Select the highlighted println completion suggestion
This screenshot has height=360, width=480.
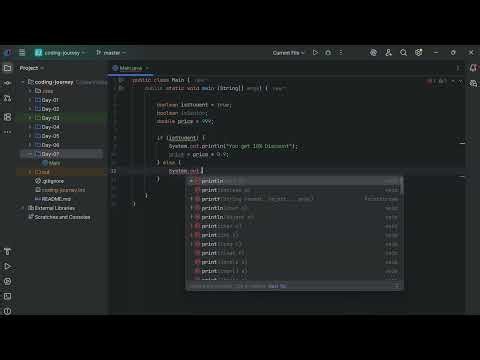click(x=294, y=181)
